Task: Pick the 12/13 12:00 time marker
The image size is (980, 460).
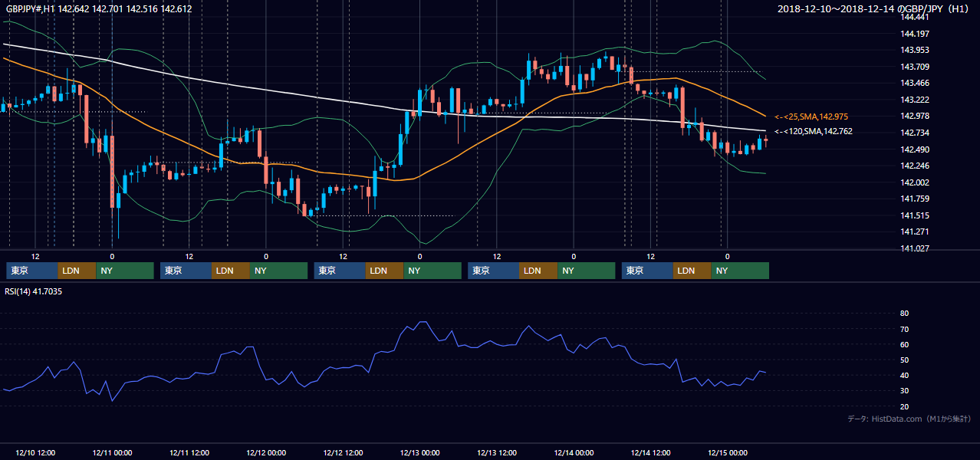Action: pos(497,452)
